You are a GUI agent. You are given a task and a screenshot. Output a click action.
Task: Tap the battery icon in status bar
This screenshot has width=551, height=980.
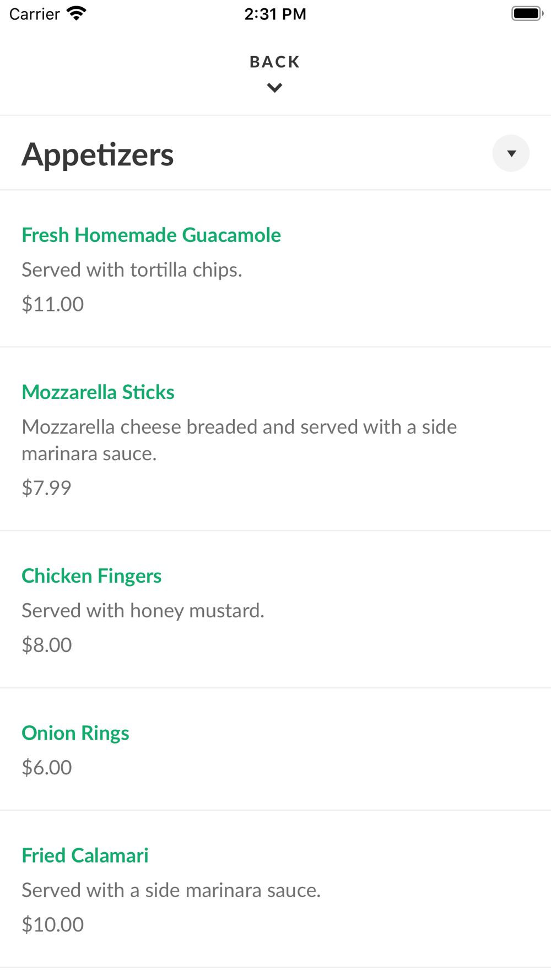pyautogui.click(x=527, y=14)
